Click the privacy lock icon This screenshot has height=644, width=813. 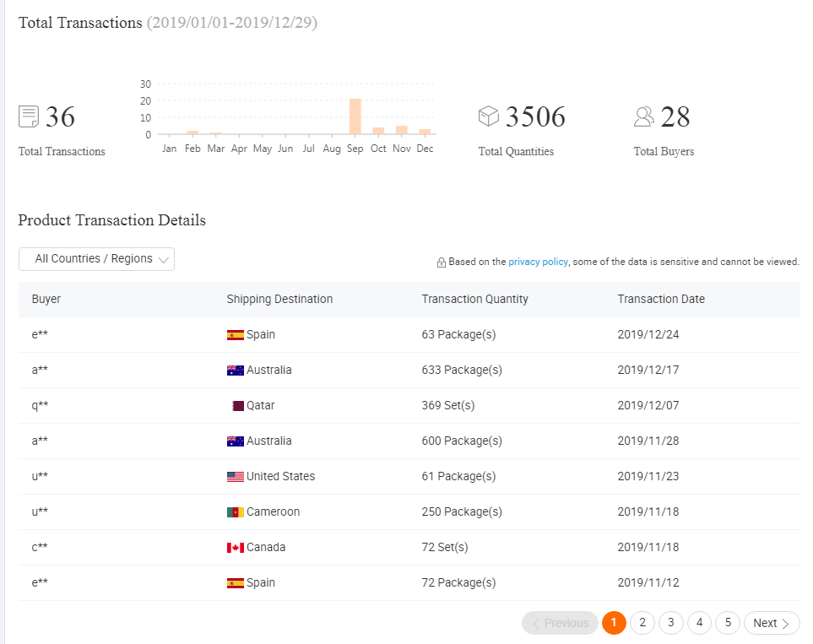click(442, 262)
